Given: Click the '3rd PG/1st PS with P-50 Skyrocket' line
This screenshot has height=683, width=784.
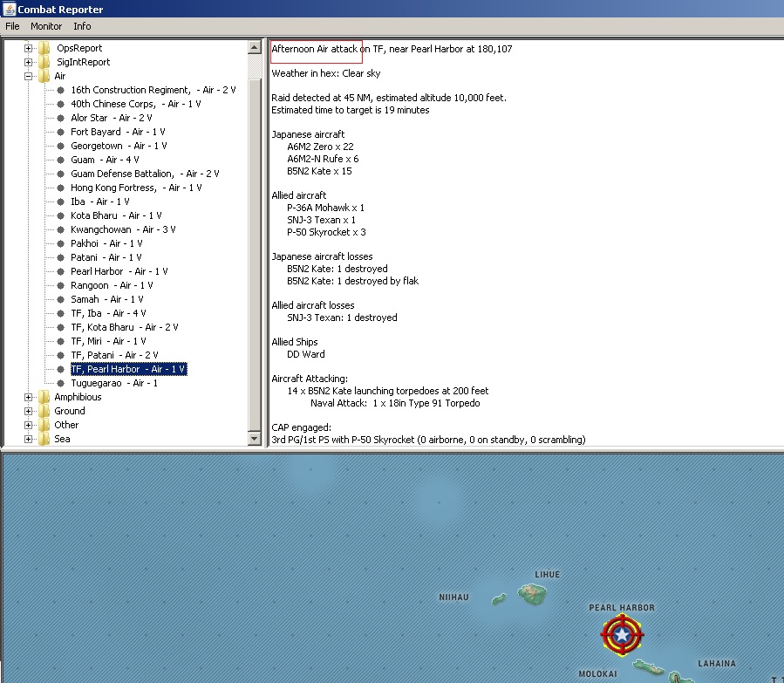Looking at the screenshot, I should 428,440.
